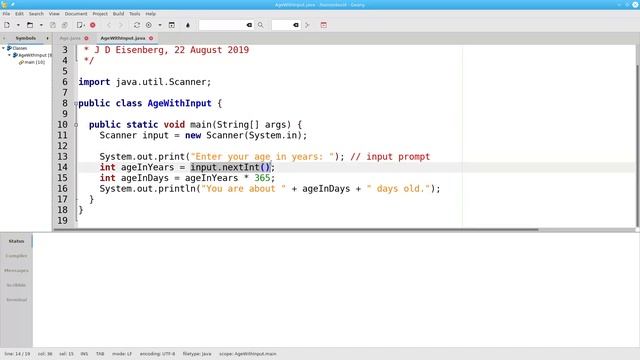Switch to the Age.java tab
The image size is (640, 360).
click(70, 38)
